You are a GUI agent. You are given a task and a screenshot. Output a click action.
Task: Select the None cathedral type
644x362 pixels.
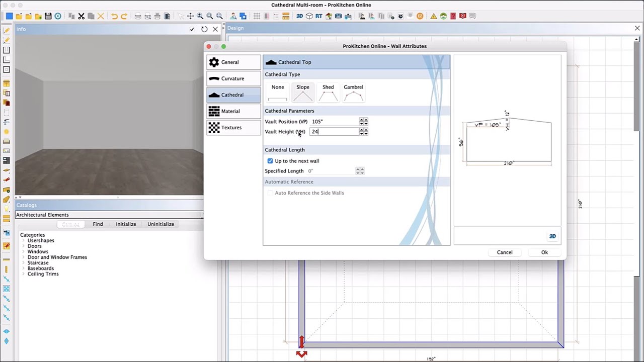pyautogui.click(x=278, y=93)
